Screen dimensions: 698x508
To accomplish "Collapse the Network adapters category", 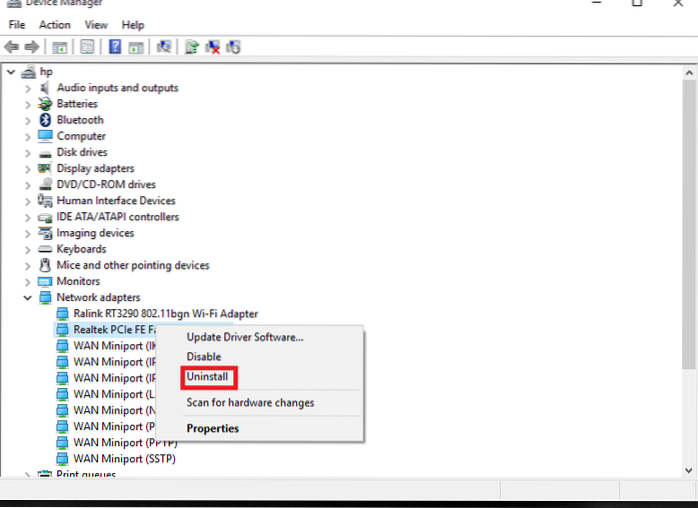I will 28,298.
